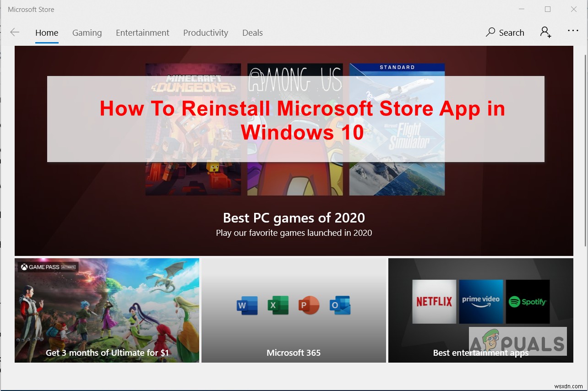588x391 pixels.
Task: Minimize the Microsoft Store window
Action: (x=522, y=9)
